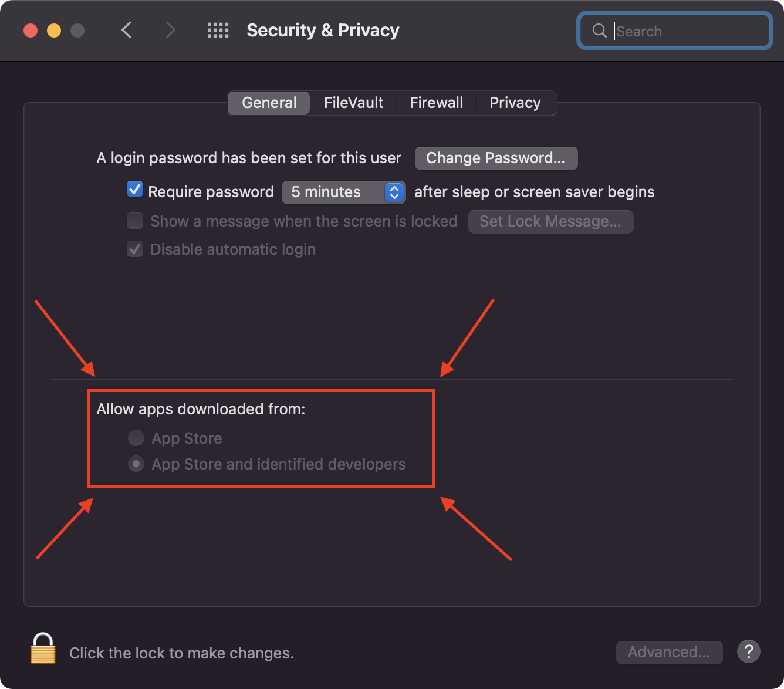Click the magnifying glass search icon
The height and width of the screenshot is (689, 784).
tap(599, 31)
